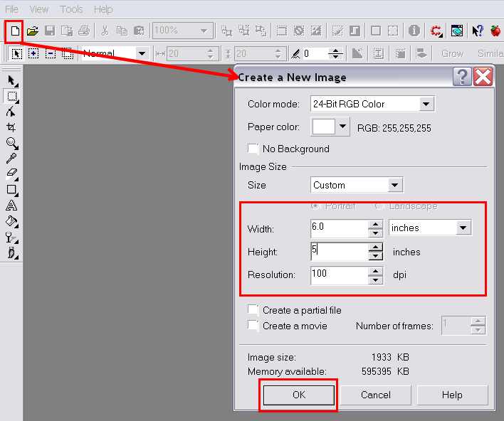504x421 pixels.
Task: Pick the Eyedropper tool
Action: [x=11, y=159]
